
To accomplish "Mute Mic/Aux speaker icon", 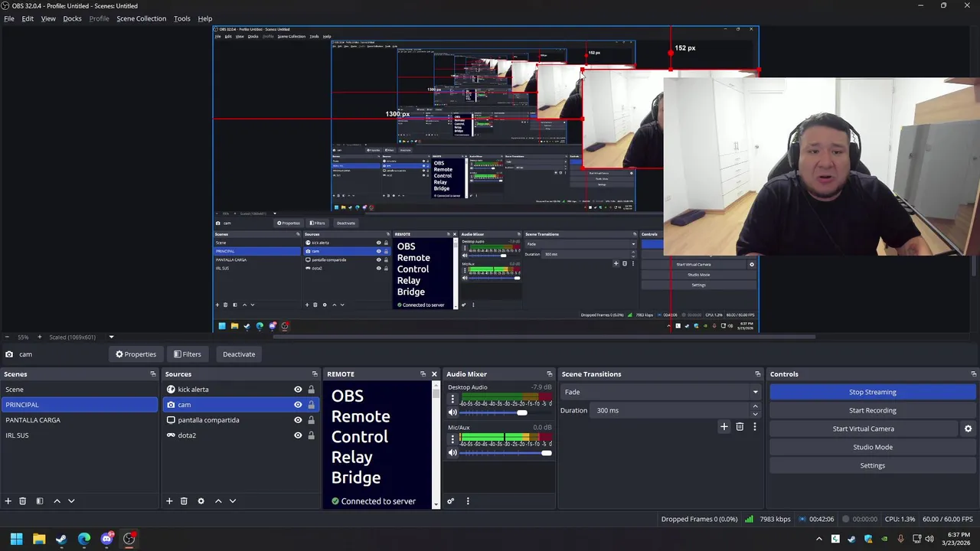I will tap(452, 453).
